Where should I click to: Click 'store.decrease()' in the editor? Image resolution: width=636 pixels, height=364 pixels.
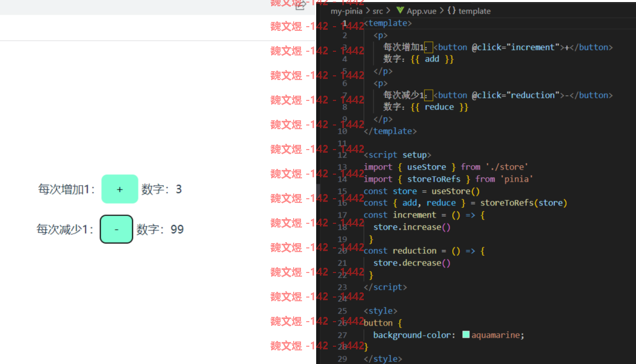click(412, 263)
